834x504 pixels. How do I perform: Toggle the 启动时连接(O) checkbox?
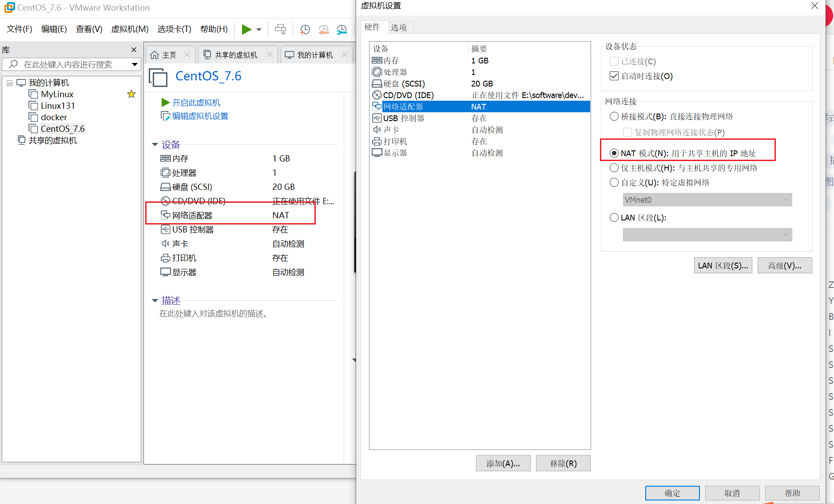(614, 76)
